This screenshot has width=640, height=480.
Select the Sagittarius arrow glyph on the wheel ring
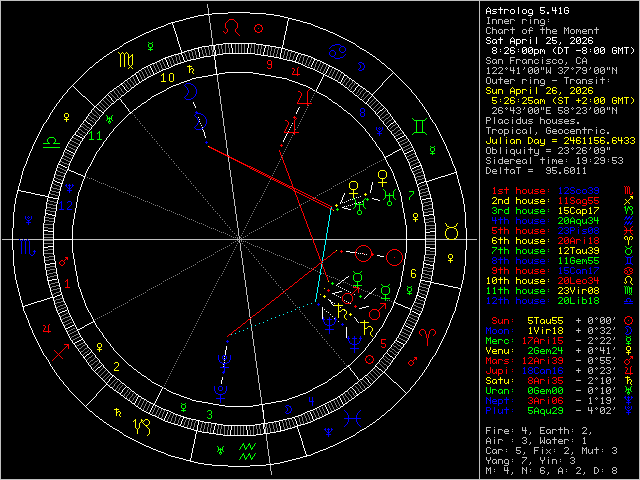(60, 352)
